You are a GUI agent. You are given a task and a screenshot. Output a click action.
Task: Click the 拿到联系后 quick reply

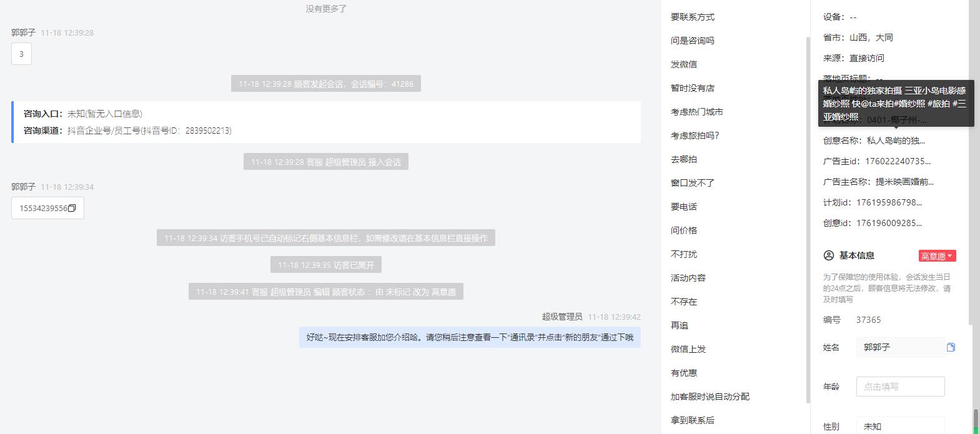pos(693,420)
